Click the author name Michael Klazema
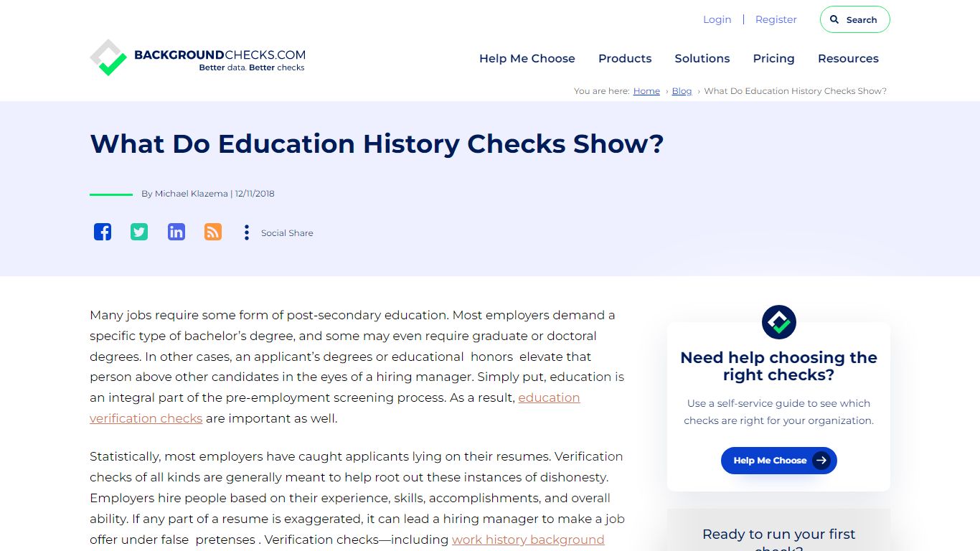Viewport: 980px width, 551px height. coord(192,194)
